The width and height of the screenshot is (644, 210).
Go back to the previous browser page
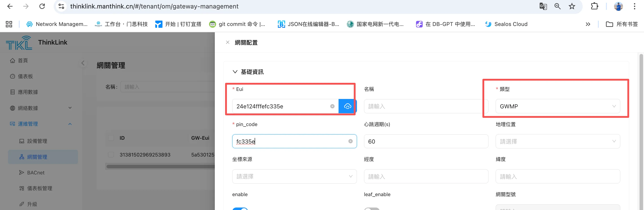point(10,6)
